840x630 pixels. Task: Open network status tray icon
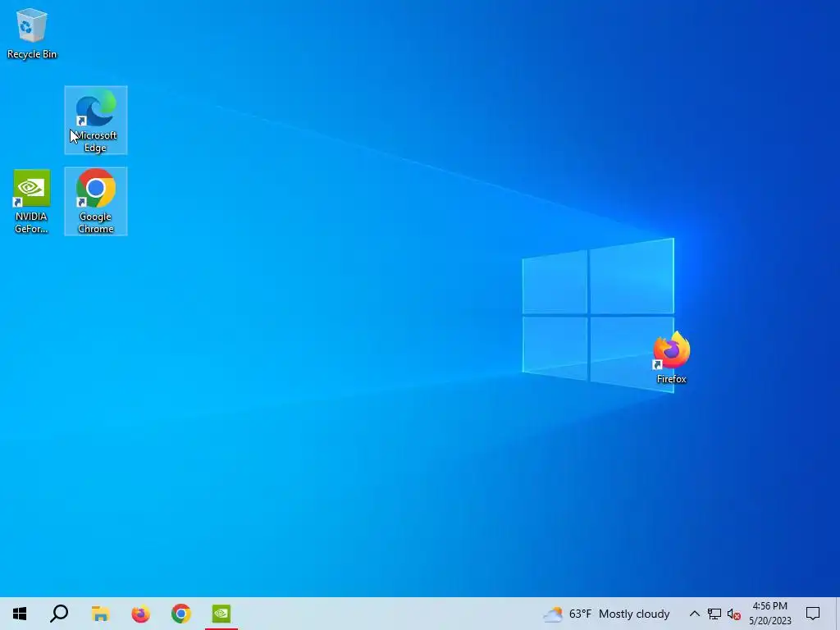[x=714, y=614]
